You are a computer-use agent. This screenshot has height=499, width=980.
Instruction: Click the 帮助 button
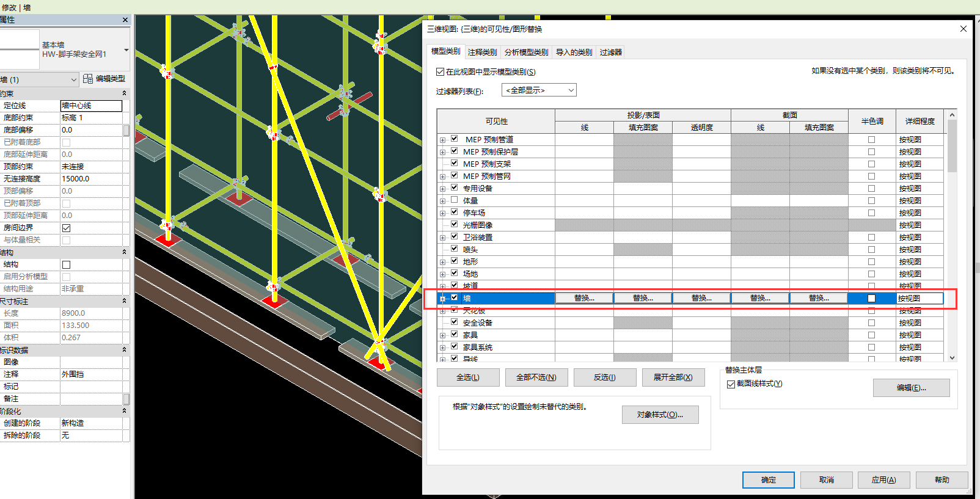pyautogui.click(x=942, y=480)
